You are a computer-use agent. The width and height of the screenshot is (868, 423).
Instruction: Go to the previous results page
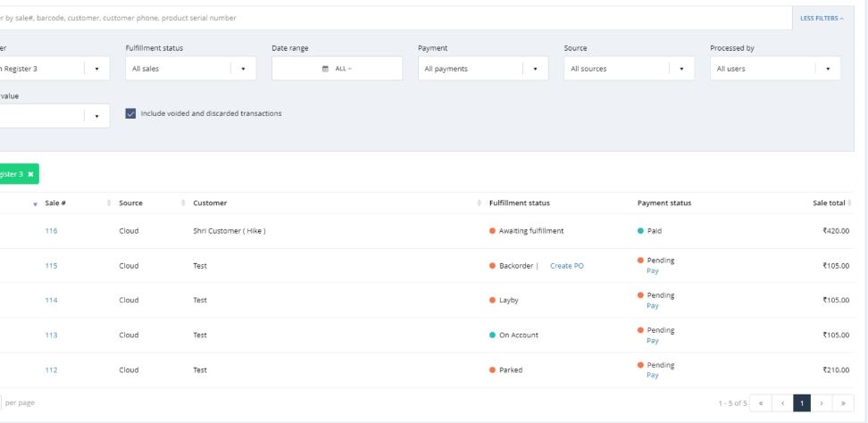[x=782, y=403]
